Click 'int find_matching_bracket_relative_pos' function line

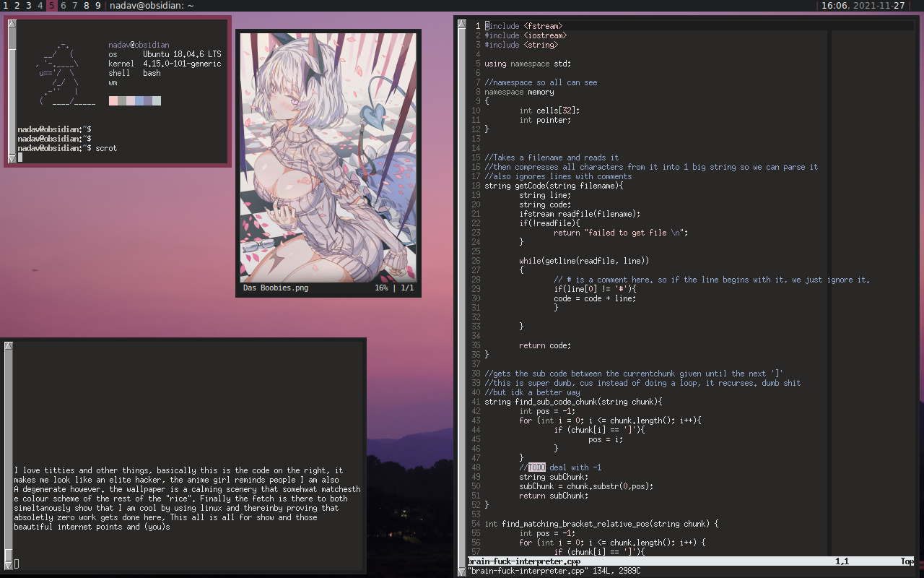tap(601, 524)
